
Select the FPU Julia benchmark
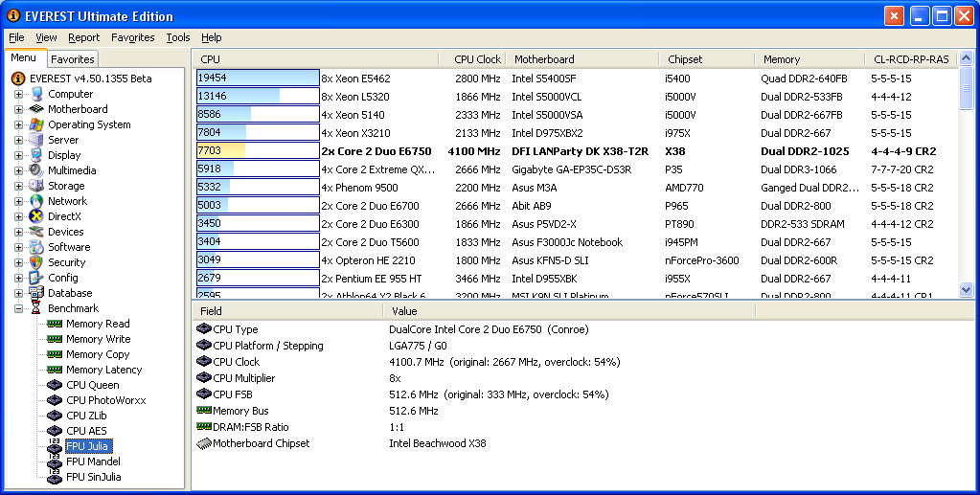point(87,446)
